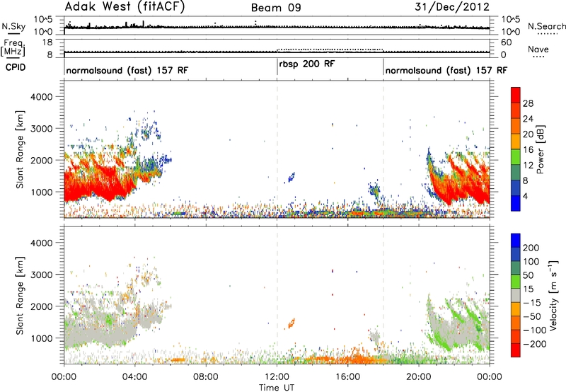Click the "−100" Velocity colorbar label
This screenshot has height=392, width=566.
pos(534,330)
